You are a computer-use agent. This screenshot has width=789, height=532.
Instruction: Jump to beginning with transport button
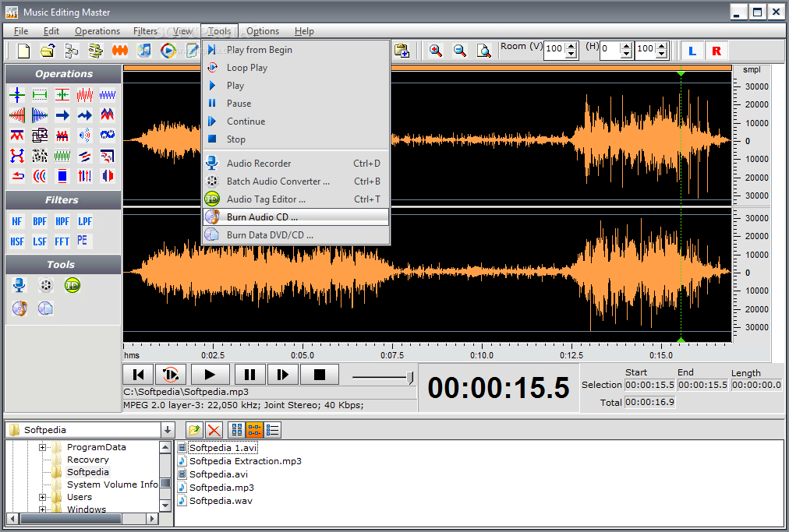point(138,375)
